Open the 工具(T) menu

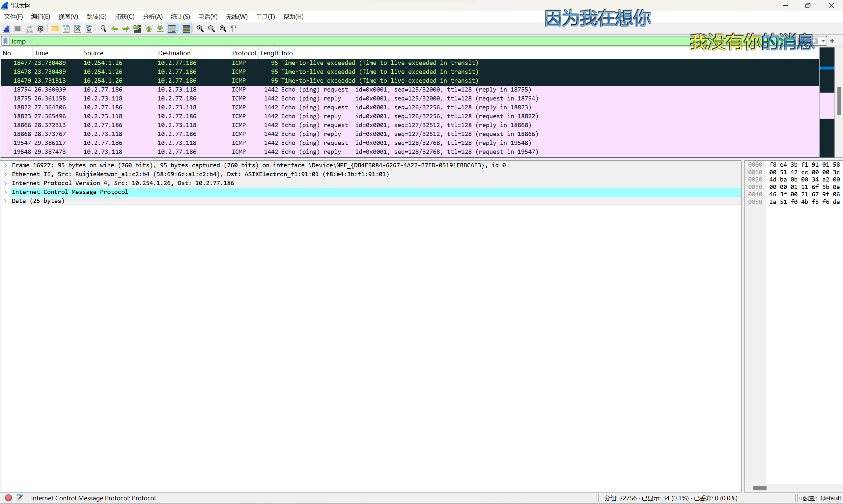click(265, 17)
